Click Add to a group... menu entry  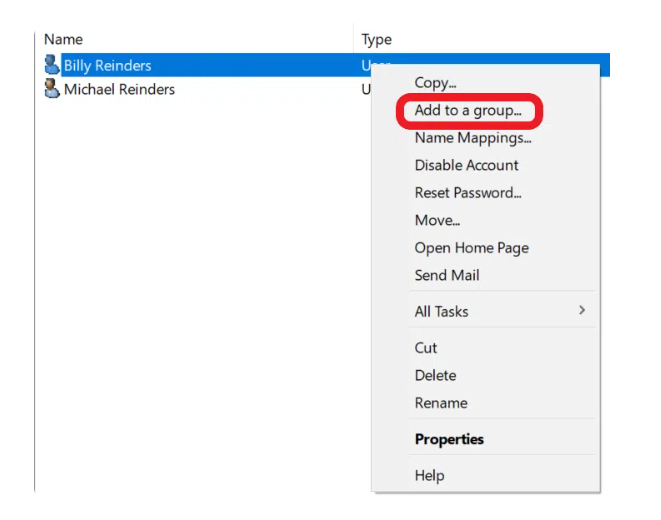pyautogui.click(x=467, y=110)
